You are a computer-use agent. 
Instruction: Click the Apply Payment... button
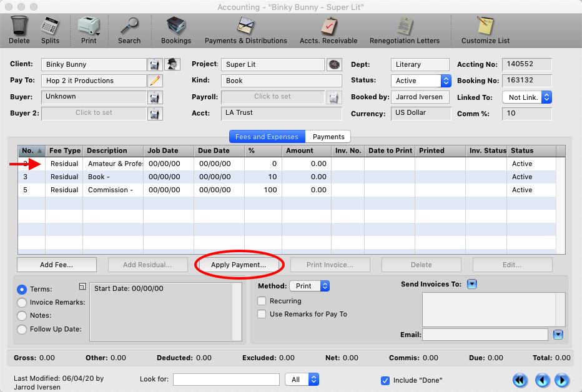click(x=239, y=265)
